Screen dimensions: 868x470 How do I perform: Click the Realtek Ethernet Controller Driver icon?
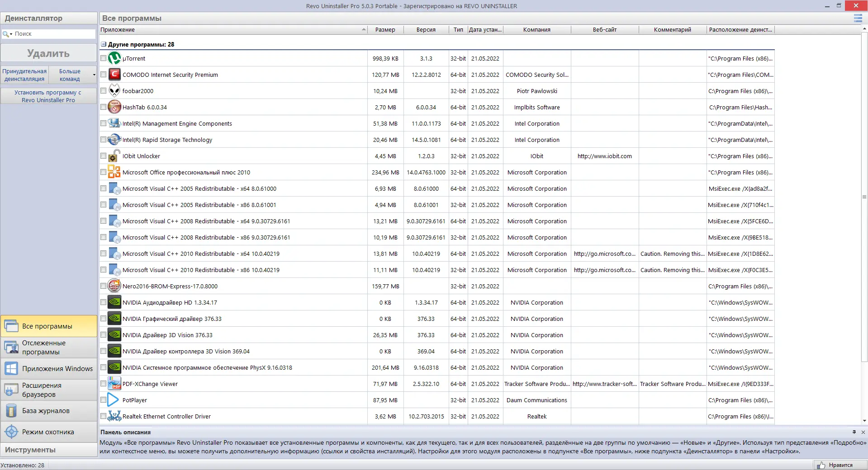[x=114, y=416]
